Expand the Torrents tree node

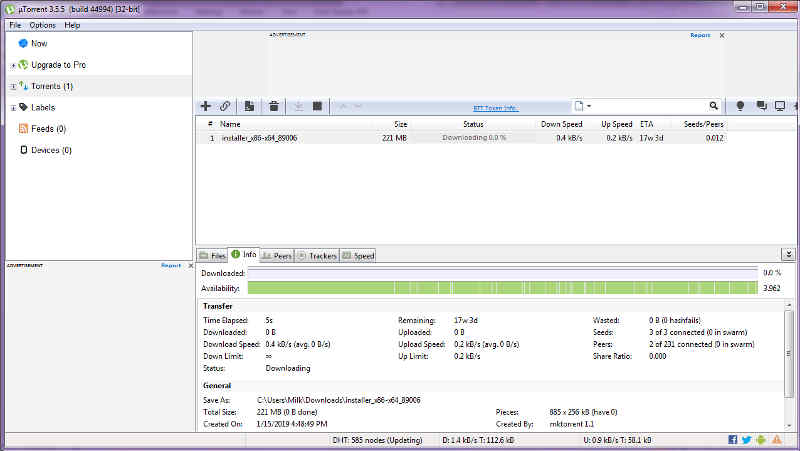pyautogui.click(x=13, y=87)
